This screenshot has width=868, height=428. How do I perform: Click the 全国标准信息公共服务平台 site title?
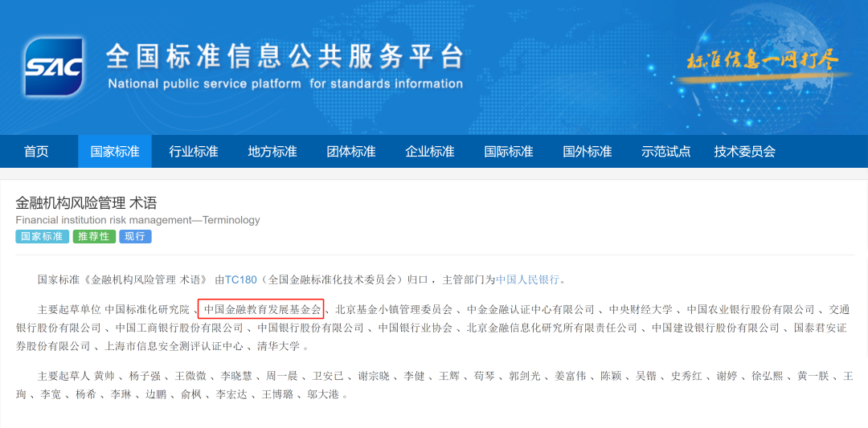pos(285,58)
